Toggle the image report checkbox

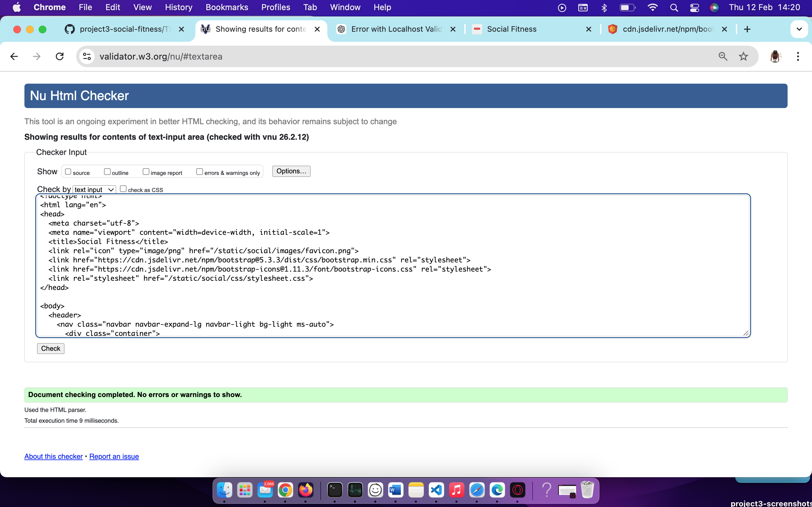146,171
